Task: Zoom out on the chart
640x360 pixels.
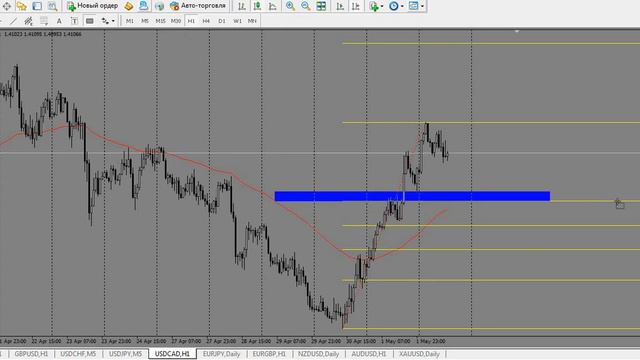Action: [x=306, y=6]
